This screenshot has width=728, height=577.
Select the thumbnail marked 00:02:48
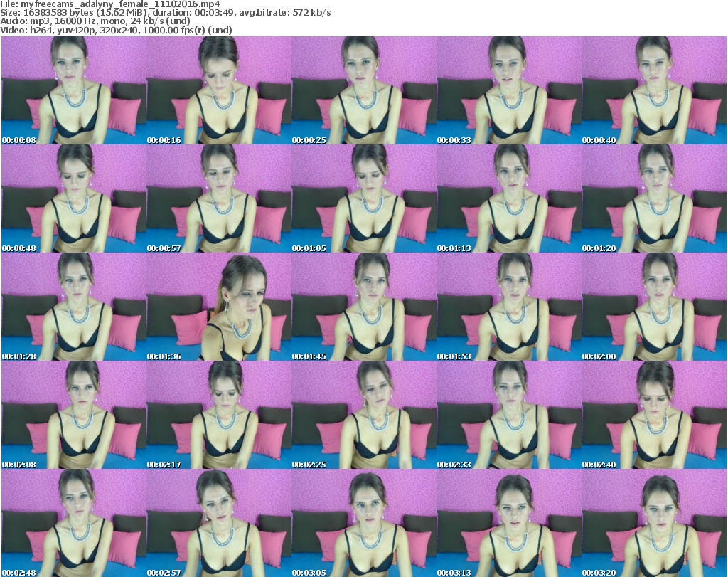click(74, 524)
